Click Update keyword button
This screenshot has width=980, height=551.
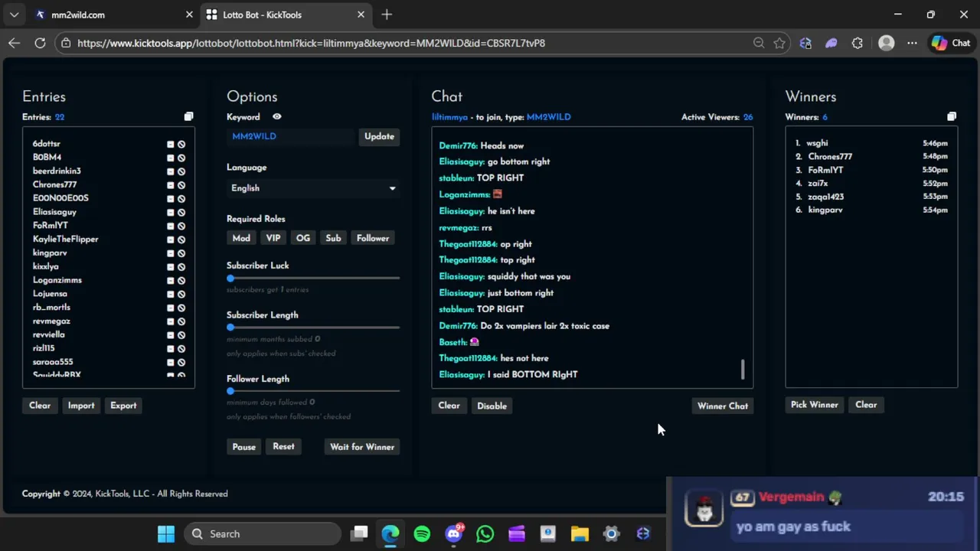coord(379,136)
